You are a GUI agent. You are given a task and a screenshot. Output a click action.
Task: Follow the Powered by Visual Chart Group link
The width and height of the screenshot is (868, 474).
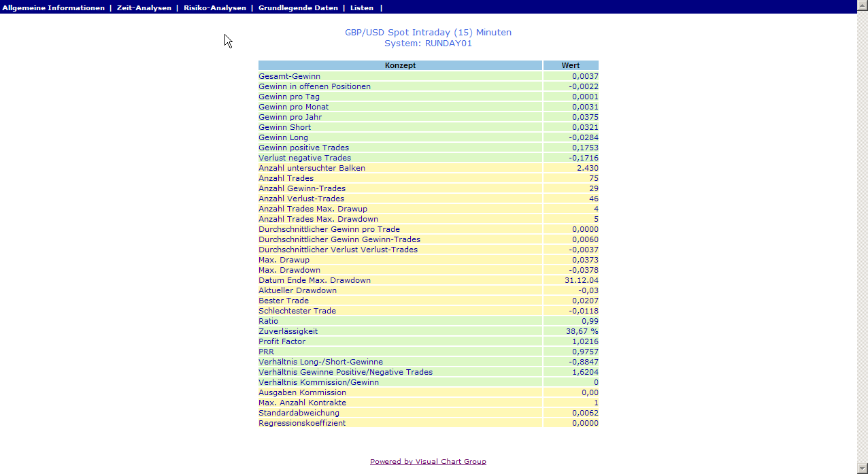click(428, 461)
